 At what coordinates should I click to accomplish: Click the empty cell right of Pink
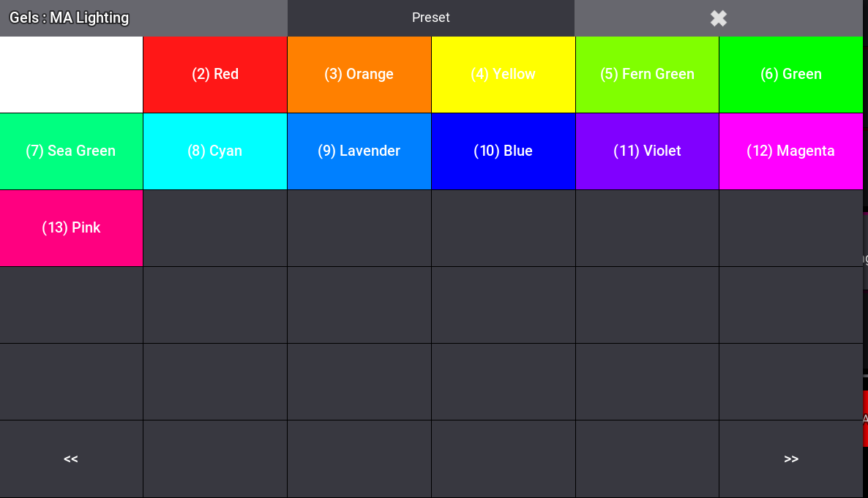tap(214, 228)
